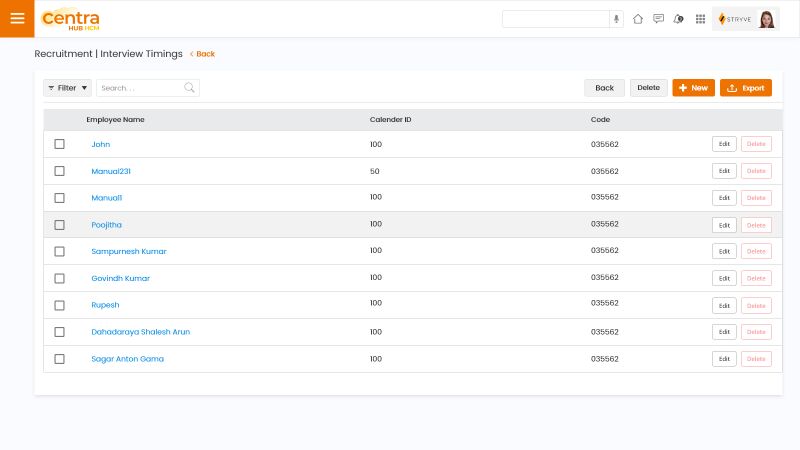Open the apps grid launcher
800x450 pixels.
[700, 19]
